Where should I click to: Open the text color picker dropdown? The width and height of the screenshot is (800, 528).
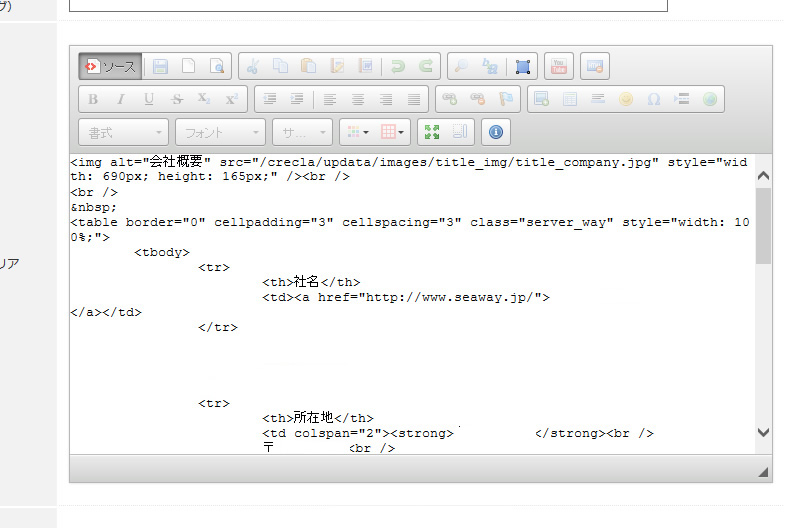pyautogui.click(x=355, y=131)
